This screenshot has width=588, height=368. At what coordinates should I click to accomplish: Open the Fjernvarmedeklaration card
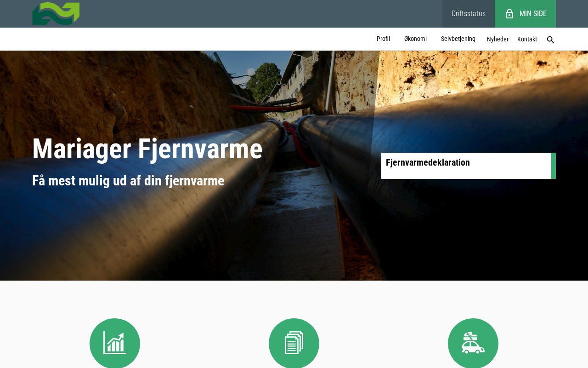pos(469,166)
